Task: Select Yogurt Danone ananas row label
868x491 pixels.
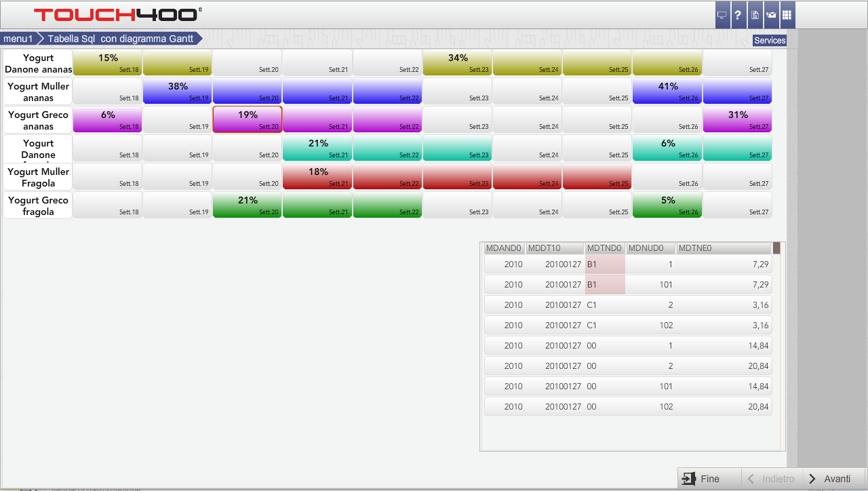Action: pyautogui.click(x=38, y=63)
